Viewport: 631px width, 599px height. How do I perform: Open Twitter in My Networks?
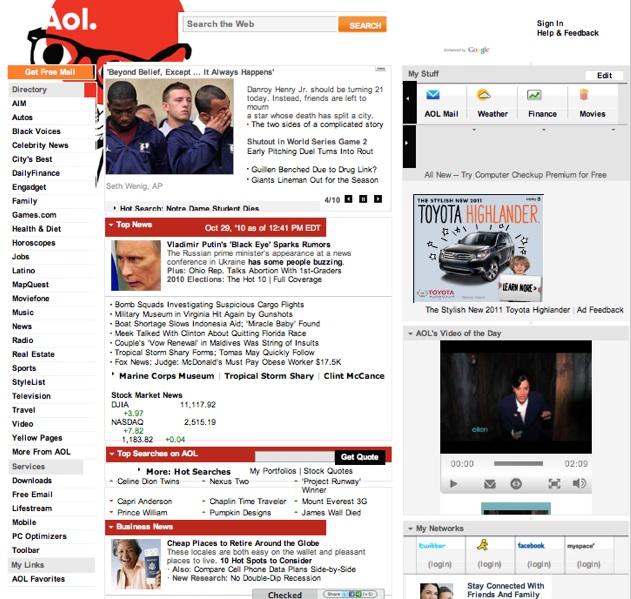click(x=432, y=545)
